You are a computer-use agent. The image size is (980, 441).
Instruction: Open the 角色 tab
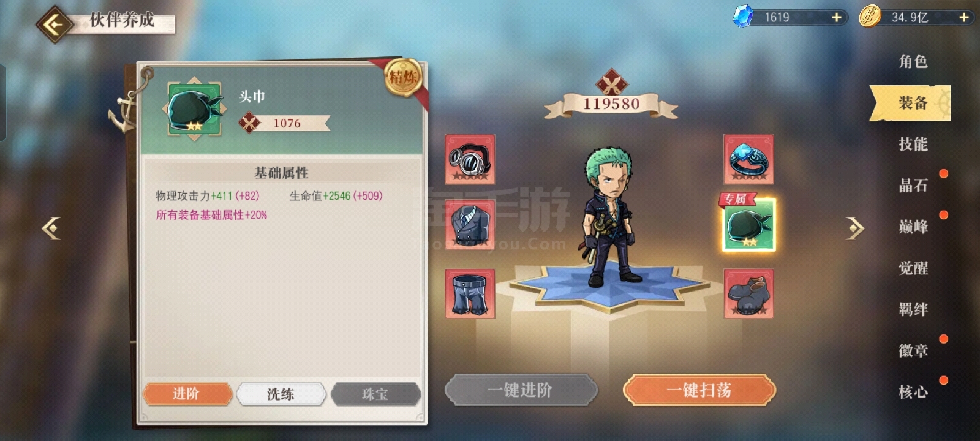click(x=913, y=61)
